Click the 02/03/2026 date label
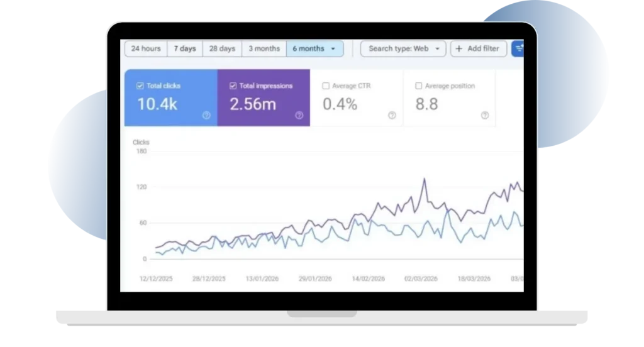Viewport: 644px width, 347px height. coord(421,278)
